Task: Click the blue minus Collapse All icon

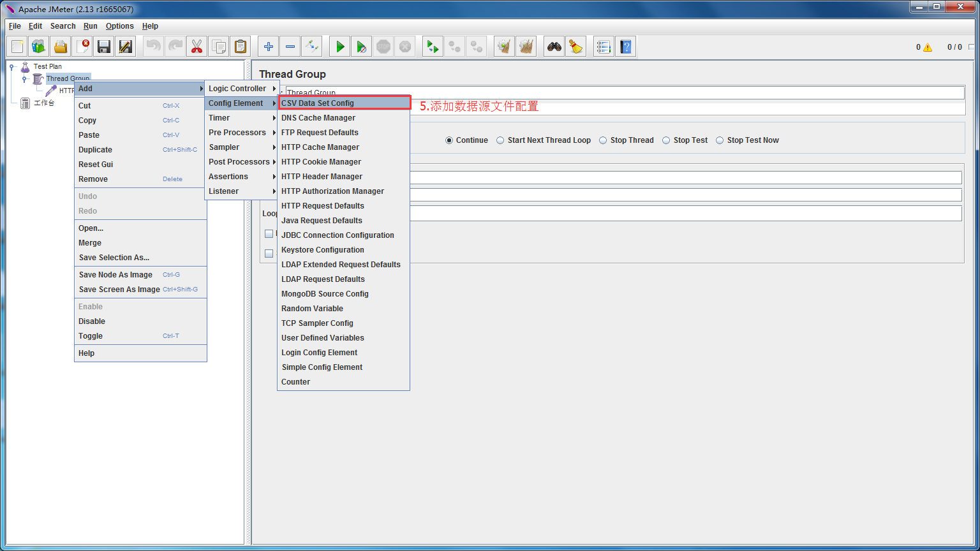Action: 290,47
